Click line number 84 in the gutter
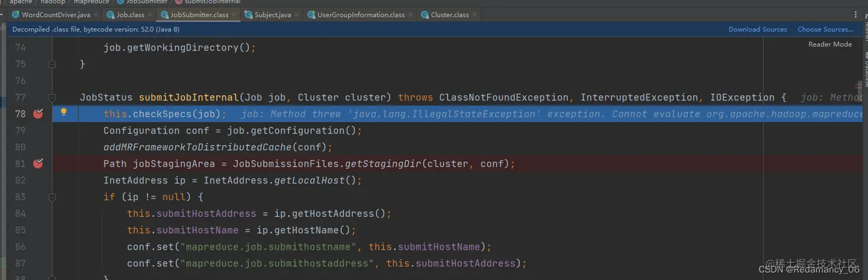868x280 pixels. click(x=20, y=213)
